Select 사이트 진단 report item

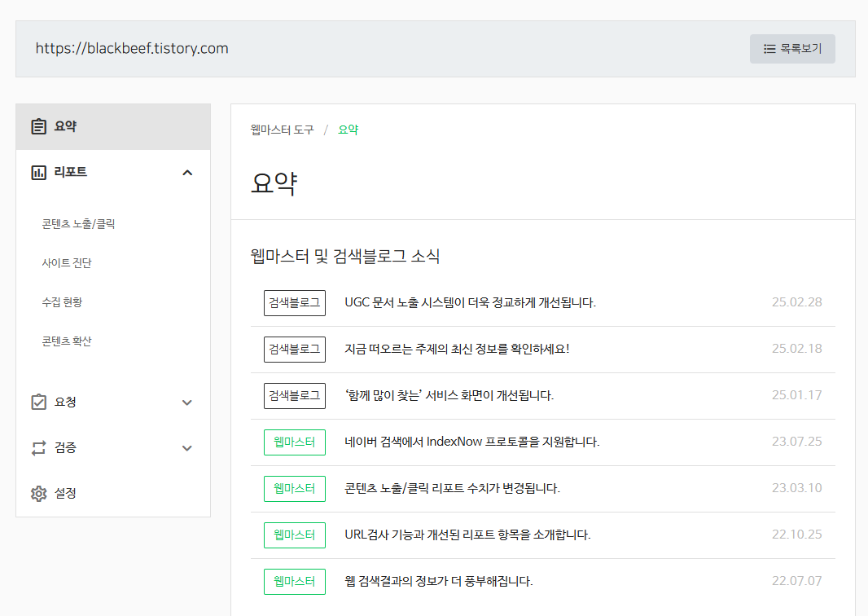click(67, 262)
